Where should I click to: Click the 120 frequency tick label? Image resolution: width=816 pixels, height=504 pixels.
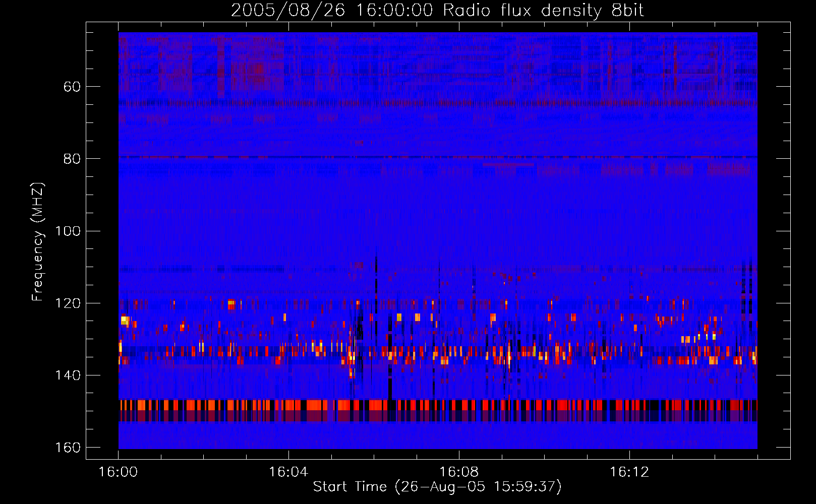pyautogui.click(x=67, y=303)
